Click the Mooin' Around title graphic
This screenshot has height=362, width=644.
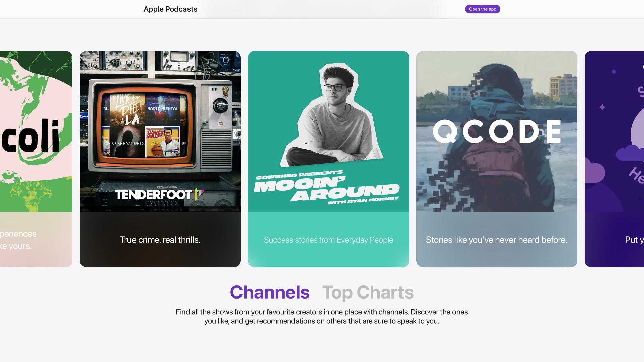pos(326,189)
